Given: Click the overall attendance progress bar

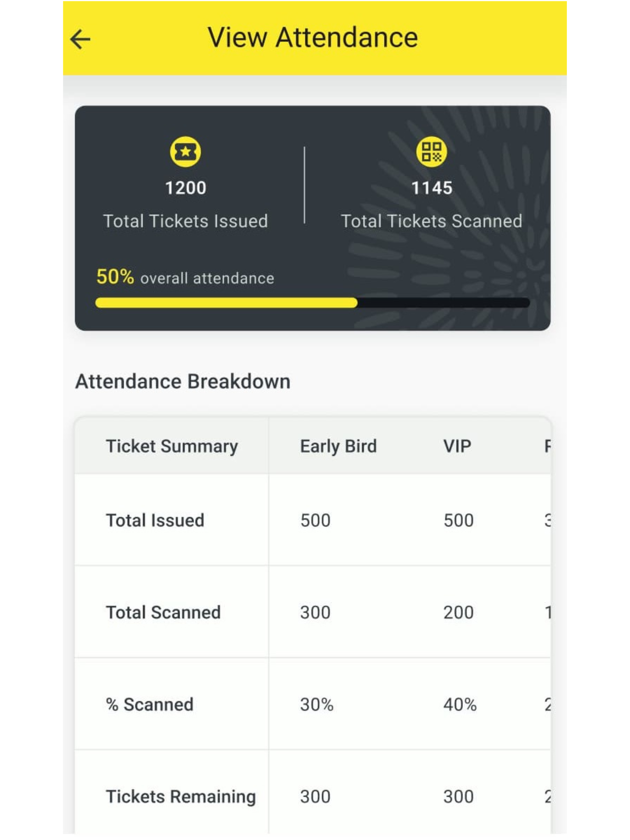Looking at the screenshot, I should (x=312, y=303).
